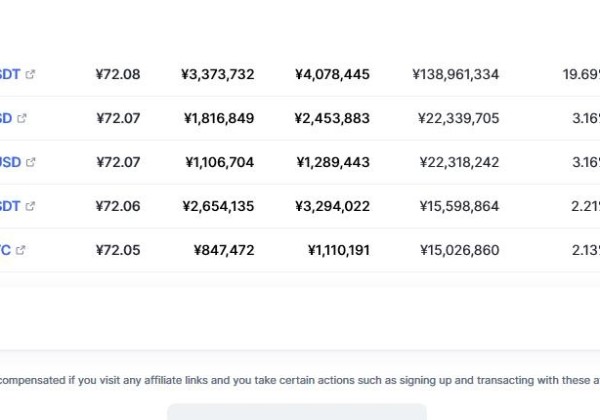The height and width of the screenshot is (420, 600).
Task: Click the ¥1,110,191 cell in last row
Action: coord(338,250)
